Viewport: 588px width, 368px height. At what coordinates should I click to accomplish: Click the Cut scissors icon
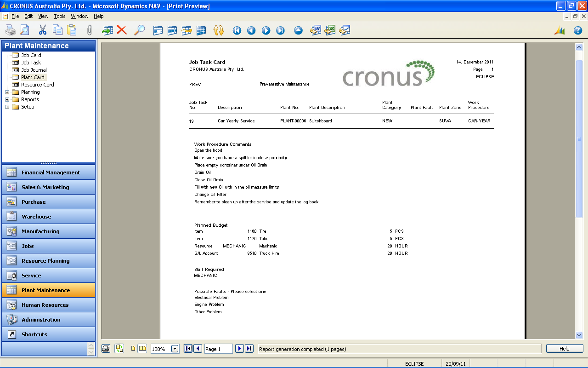point(43,30)
